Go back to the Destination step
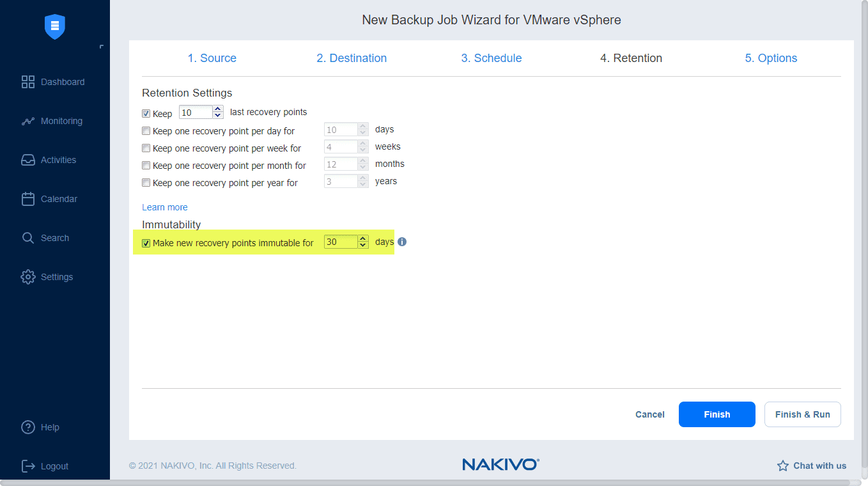868x486 pixels. [352, 58]
